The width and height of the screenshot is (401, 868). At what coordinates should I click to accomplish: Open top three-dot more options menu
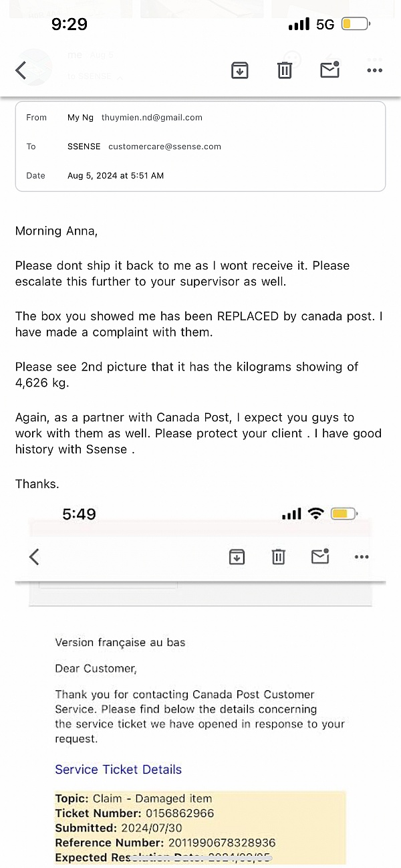pos(374,70)
